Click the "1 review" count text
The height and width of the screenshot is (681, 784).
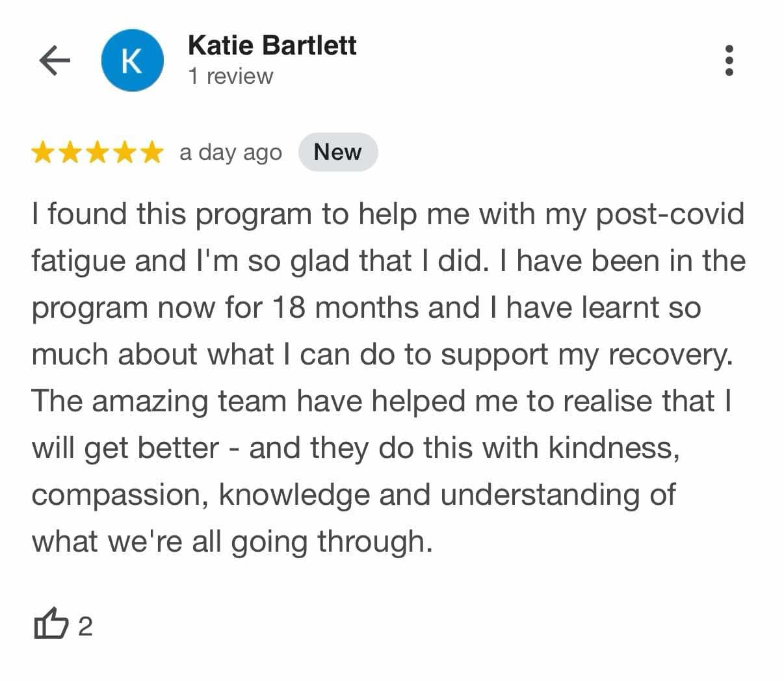(x=230, y=77)
